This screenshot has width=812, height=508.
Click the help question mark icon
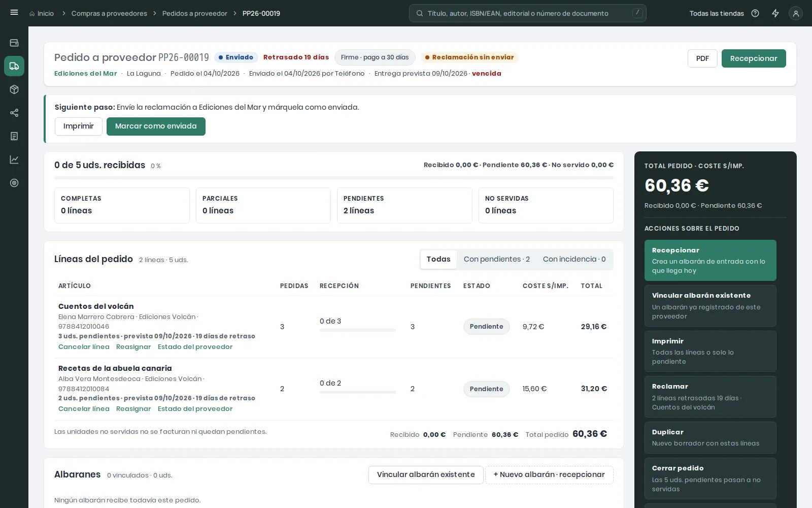(x=755, y=13)
